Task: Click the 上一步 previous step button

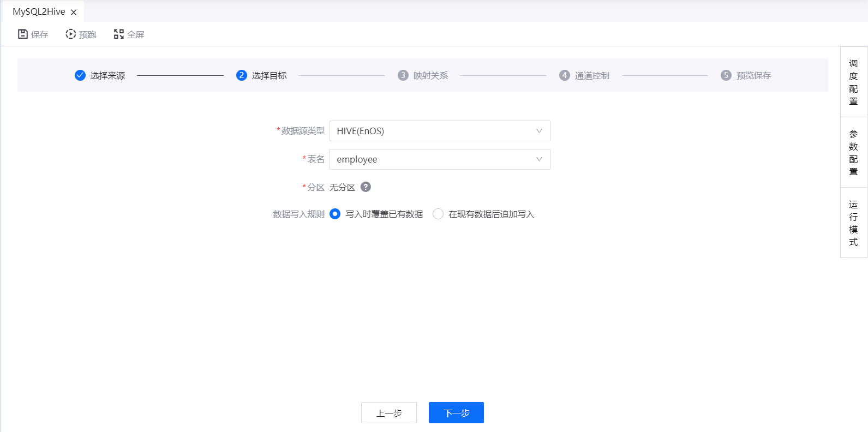Action: coord(389,413)
